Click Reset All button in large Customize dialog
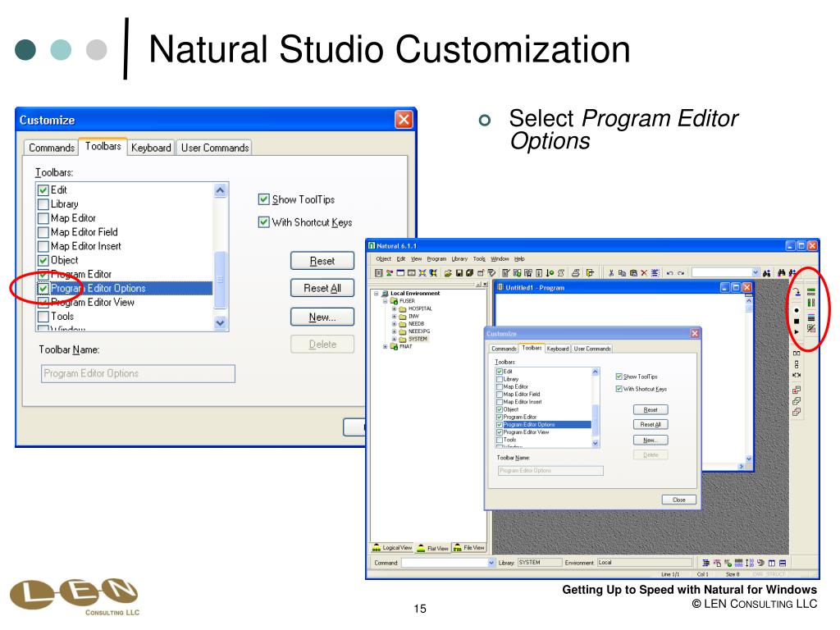The image size is (840, 630). coord(322,288)
